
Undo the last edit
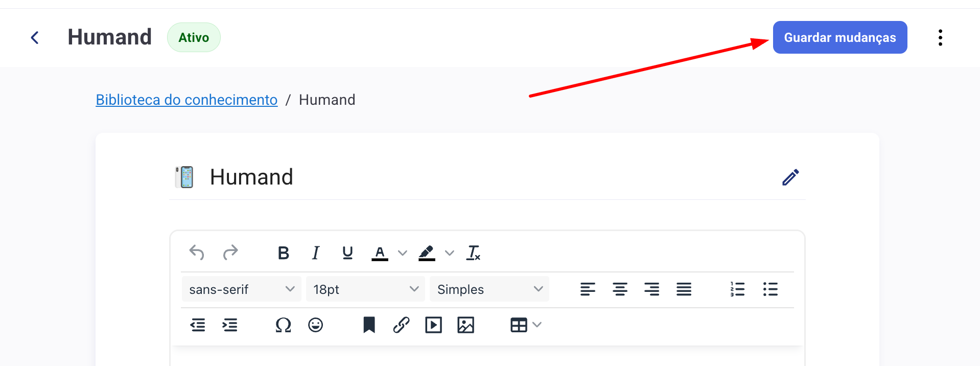point(197,253)
